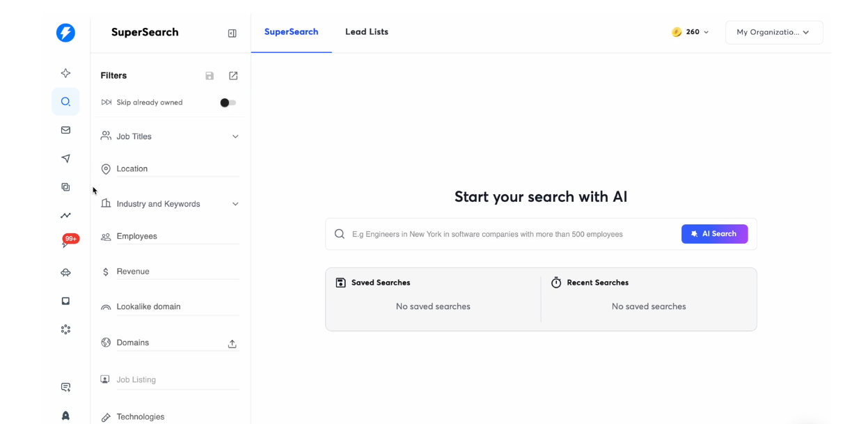Click the Industry and Keywords label
Viewport: 868px width, 424px height.
158,204
